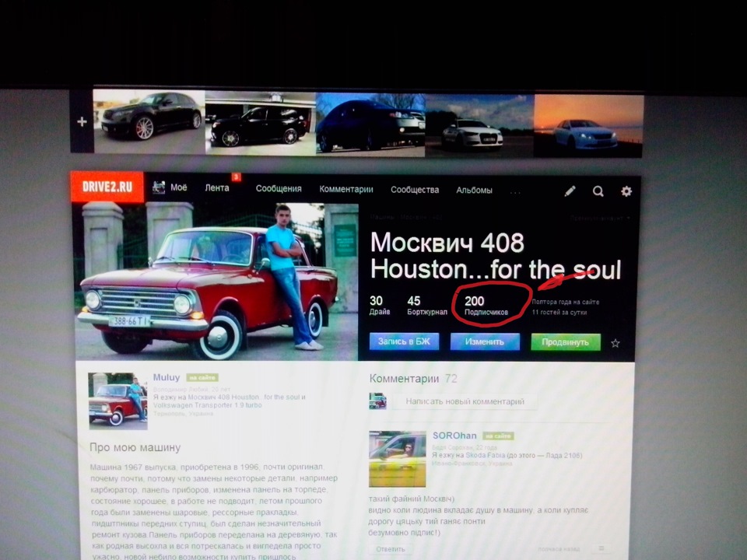Click the Написать новый комментарий field
The height and width of the screenshot is (560, 747).
click(x=465, y=401)
